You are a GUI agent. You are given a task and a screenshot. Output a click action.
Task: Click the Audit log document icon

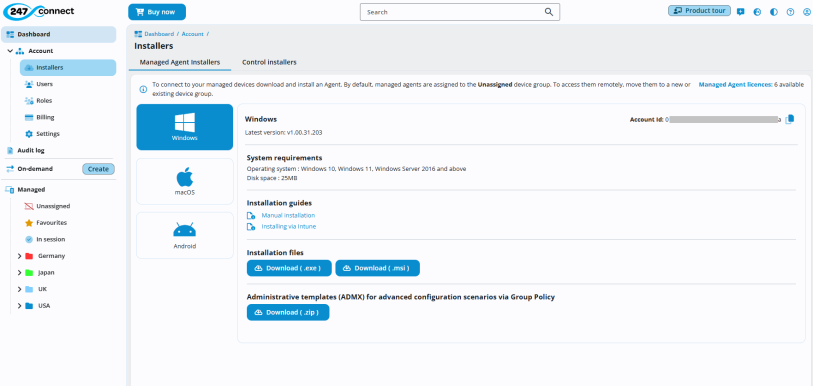coord(10,150)
